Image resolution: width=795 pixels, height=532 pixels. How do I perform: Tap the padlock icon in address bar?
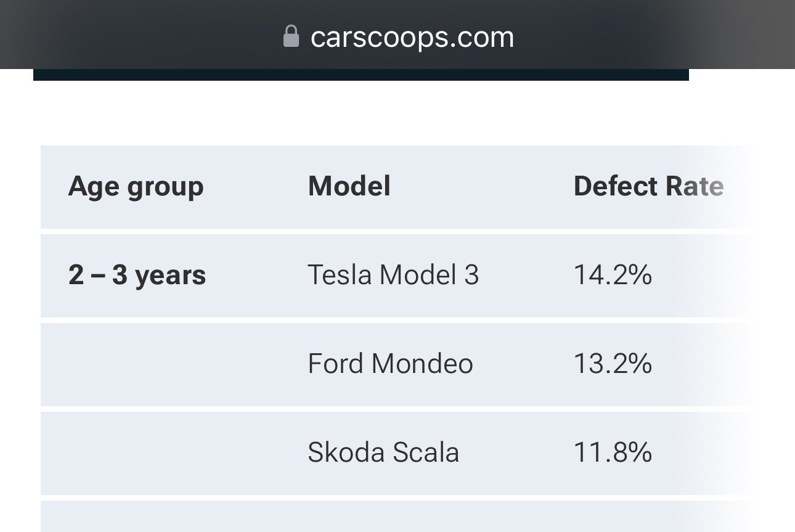coord(291,36)
